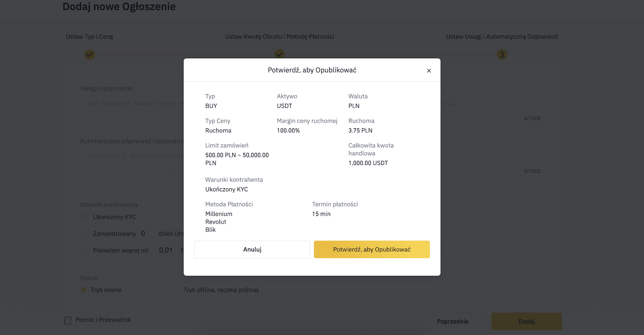
Task: Select the 1,000.00 USDT total amount
Action: click(x=368, y=163)
